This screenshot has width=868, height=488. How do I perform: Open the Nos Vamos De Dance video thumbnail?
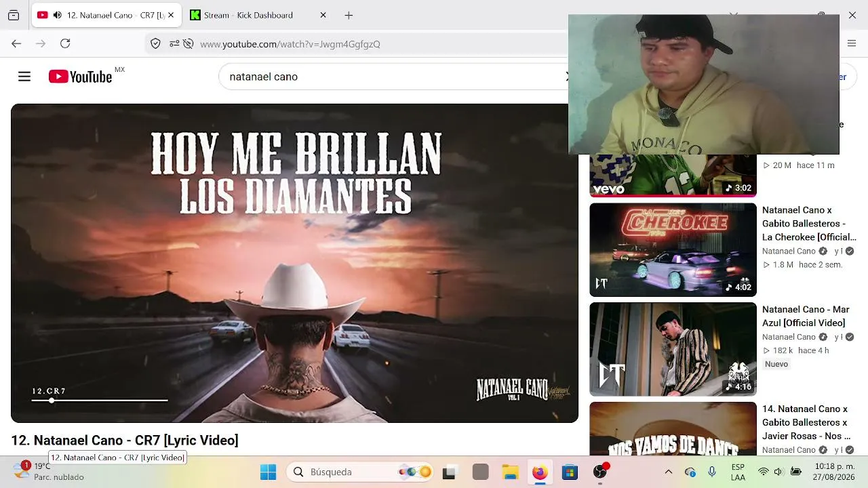(x=673, y=428)
